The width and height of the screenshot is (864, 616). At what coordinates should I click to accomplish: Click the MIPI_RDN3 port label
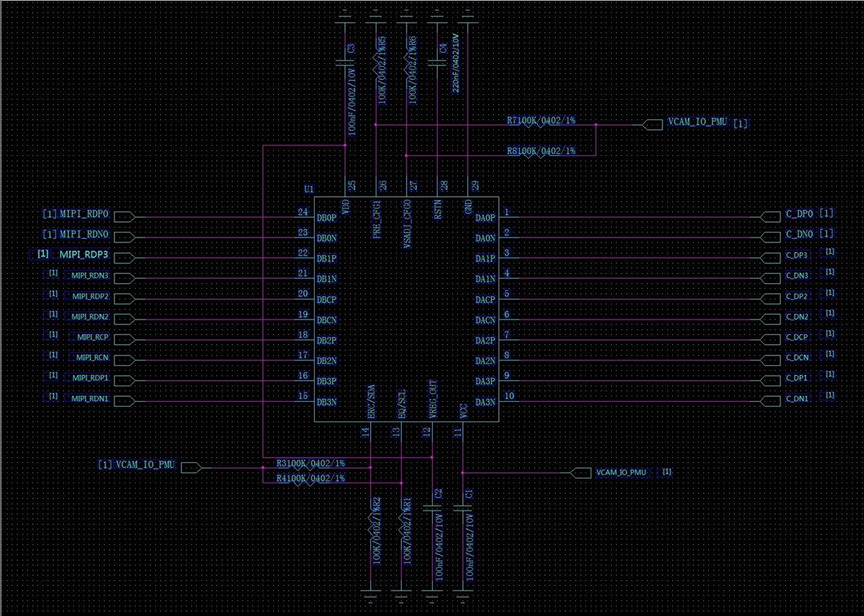[x=90, y=275]
